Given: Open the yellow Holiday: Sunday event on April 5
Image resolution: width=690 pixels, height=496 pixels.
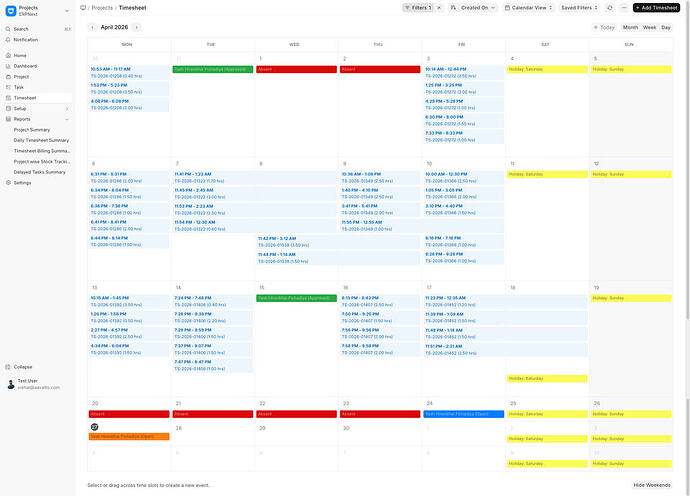Looking at the screenshot, I should [631, 70].
